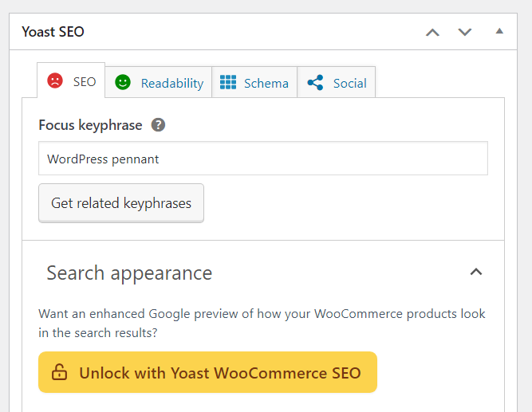The image size is (532, 412).
Task: Click Unlock with Yoast WooCommerce SEO
Action: 219,372
